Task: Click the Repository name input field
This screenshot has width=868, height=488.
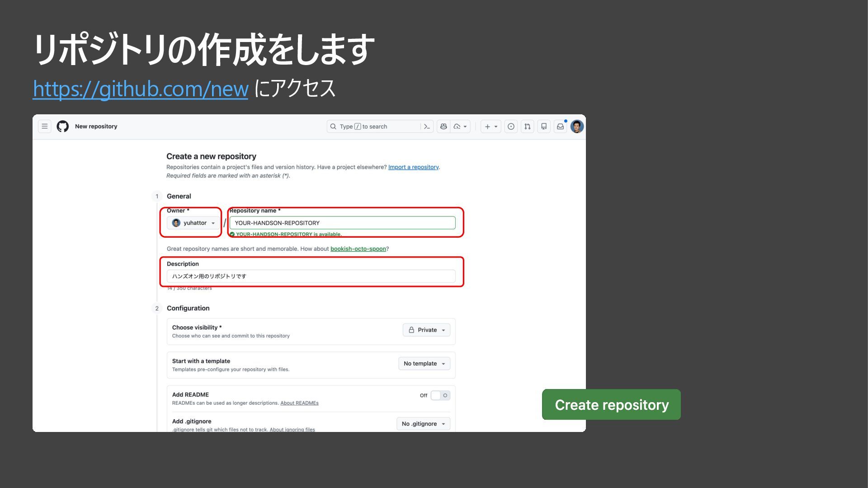Action: (x=342, y=223)
